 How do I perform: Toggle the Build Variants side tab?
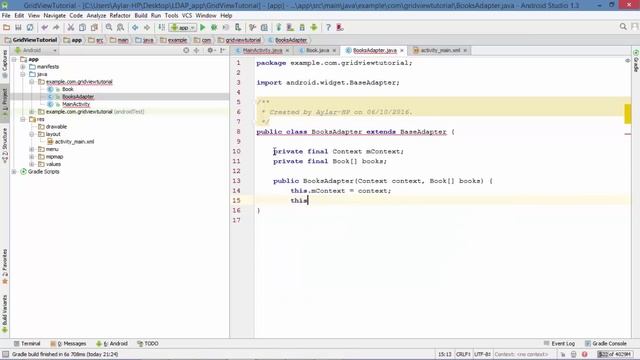(4, 313)
